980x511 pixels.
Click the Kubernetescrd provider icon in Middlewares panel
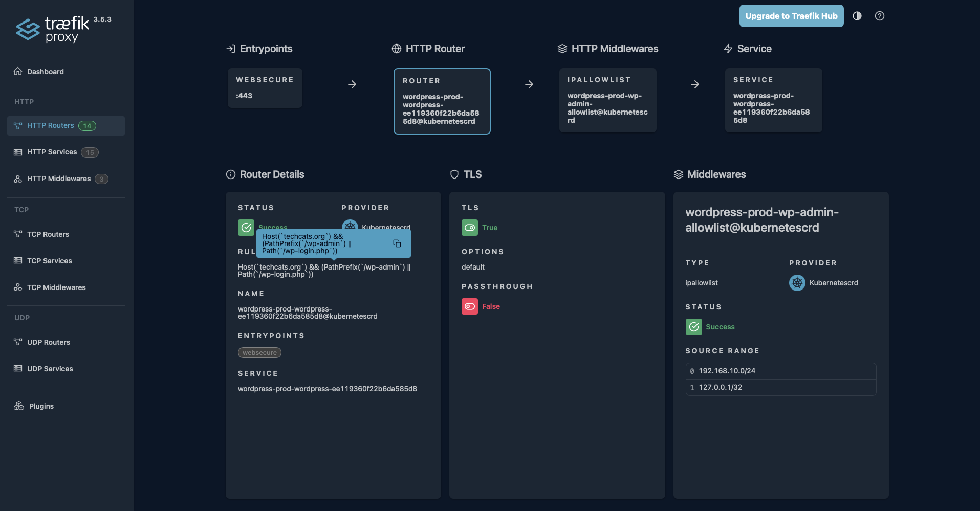click(x=796, y=283)
